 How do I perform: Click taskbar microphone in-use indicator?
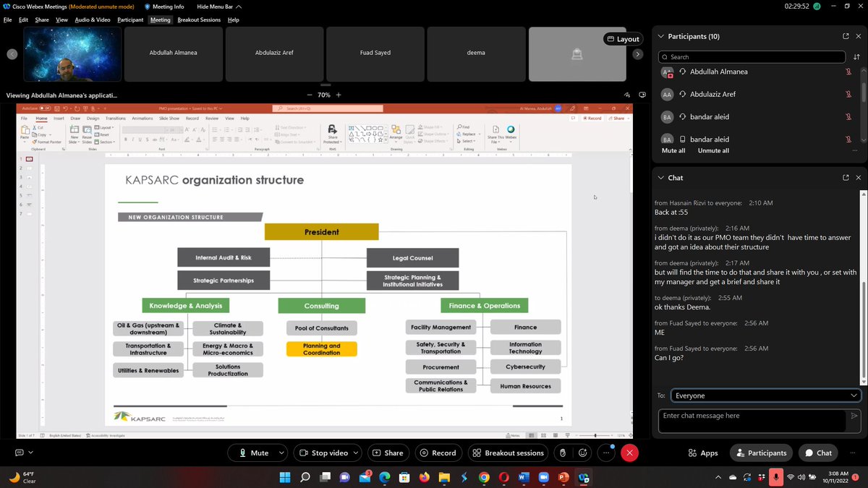[x=776, y=477]
